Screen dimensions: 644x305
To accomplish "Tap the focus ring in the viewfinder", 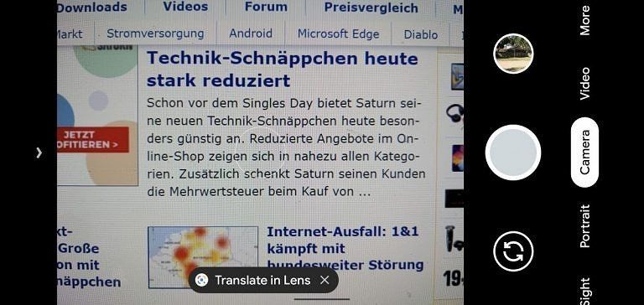I will (x=261, y=153).
